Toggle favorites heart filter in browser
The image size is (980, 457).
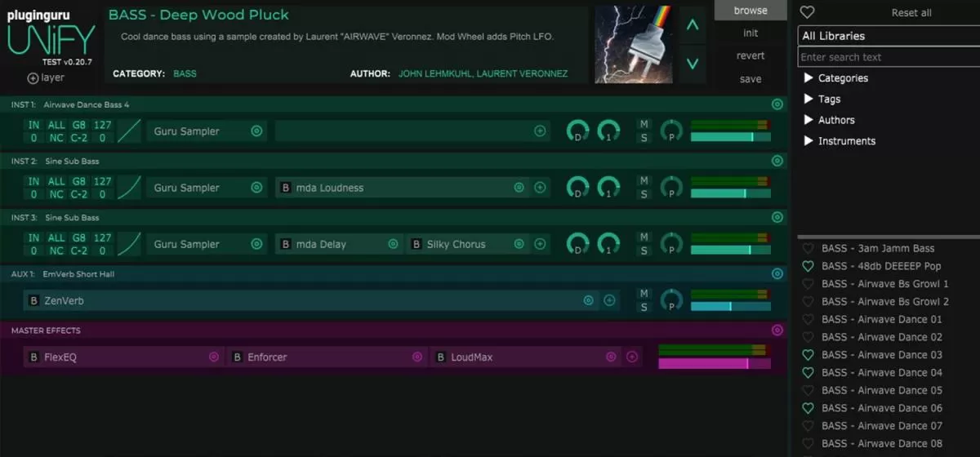[x=807, y=12]
